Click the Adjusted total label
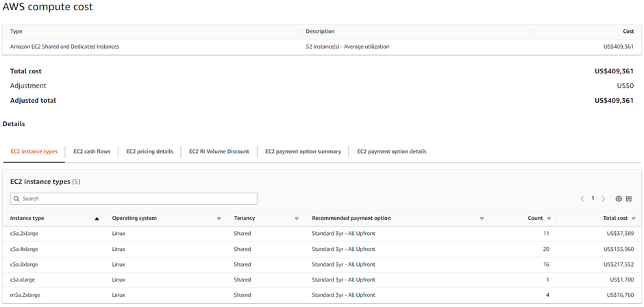Image resolution: width=644 pixels, height=307 pixels. tap(33, 101)
